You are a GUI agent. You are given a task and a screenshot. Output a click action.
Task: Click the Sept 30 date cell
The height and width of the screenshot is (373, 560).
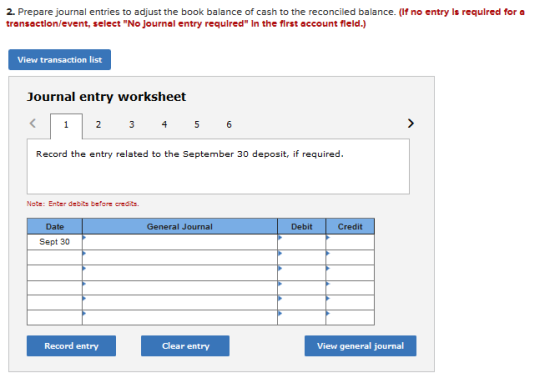click(55, 242)
